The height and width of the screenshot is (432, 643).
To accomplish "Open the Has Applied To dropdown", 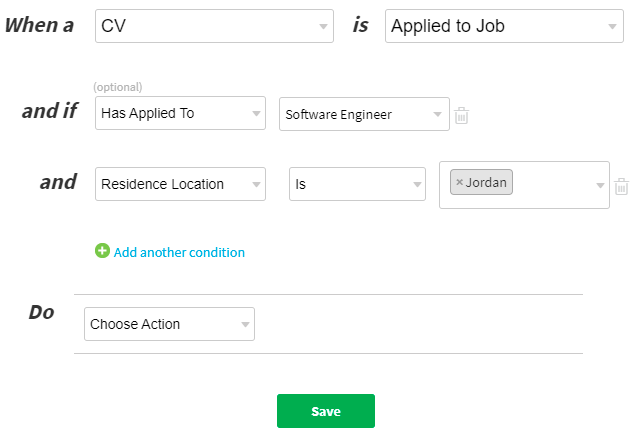I will (180, 114).
